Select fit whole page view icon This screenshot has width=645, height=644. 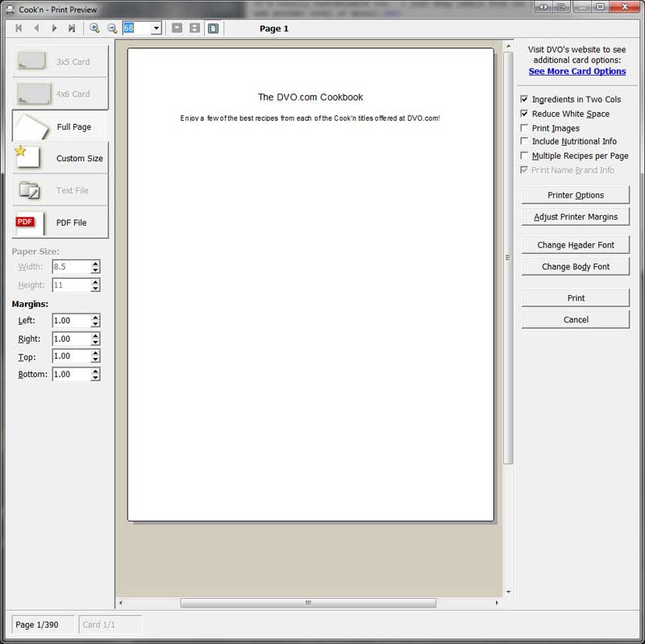pyautogui.click(x=213, y=28)
